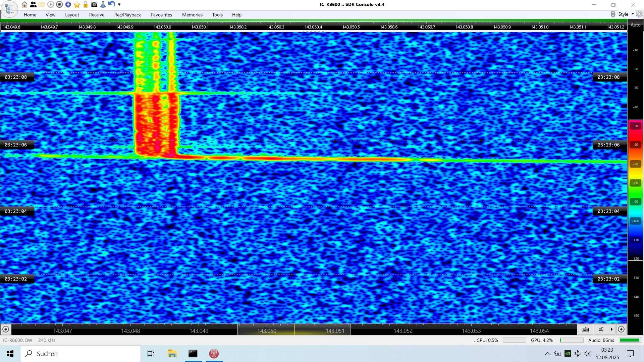This screenshot has height=362, width=644.
Task: Click the Auto level button above scale
Action: click(635, 25)
